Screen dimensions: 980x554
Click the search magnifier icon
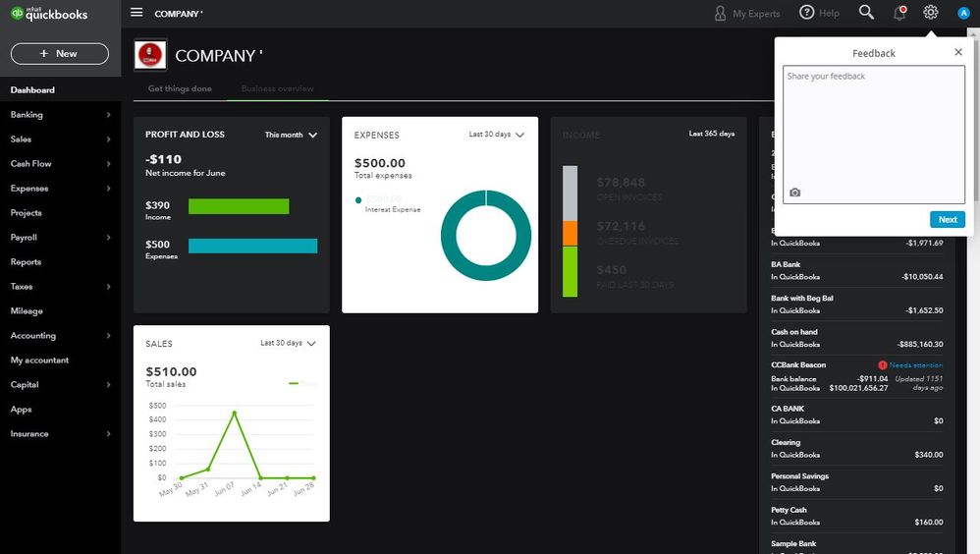click(x=866, y=12)
